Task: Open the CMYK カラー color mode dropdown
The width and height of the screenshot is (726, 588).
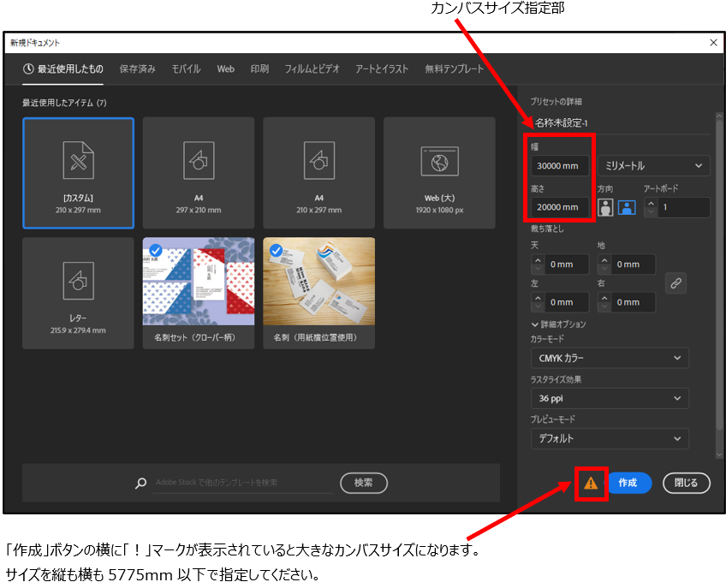Action: (x=609, y=358)
